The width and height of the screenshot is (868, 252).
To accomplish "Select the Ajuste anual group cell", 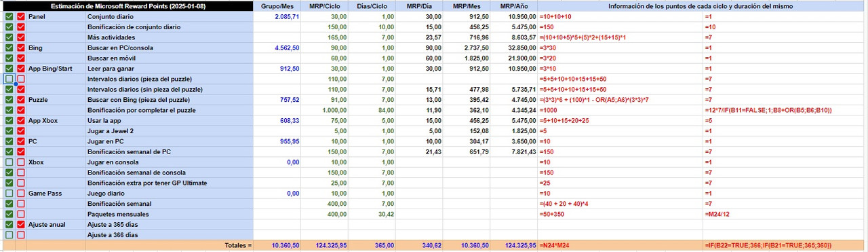I will click(x=56, y=225).
